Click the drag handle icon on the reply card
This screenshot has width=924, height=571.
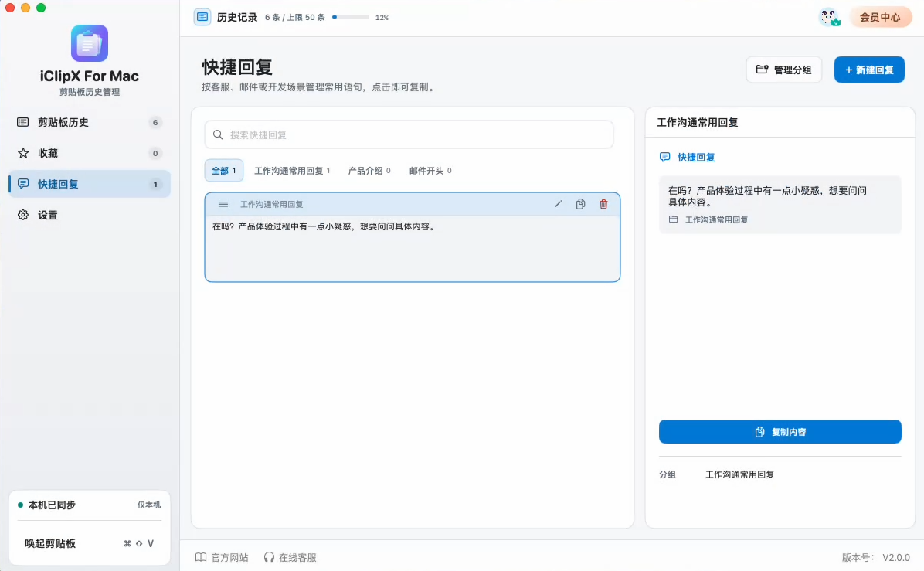(223, 205)
